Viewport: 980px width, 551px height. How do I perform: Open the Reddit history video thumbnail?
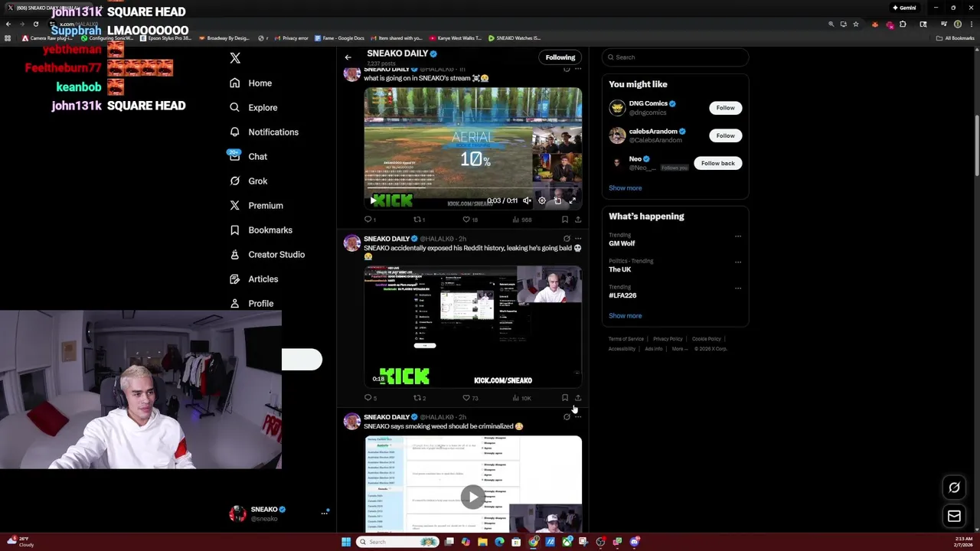[x=472, y=326]
